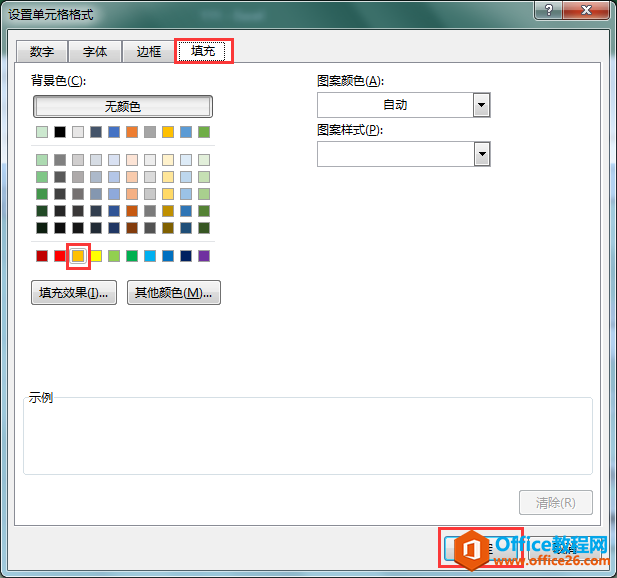Image resolution: width=617 pixels, height=578 pixels.
Task: Select orange swatch in top theme row
Action: (132, 132)
